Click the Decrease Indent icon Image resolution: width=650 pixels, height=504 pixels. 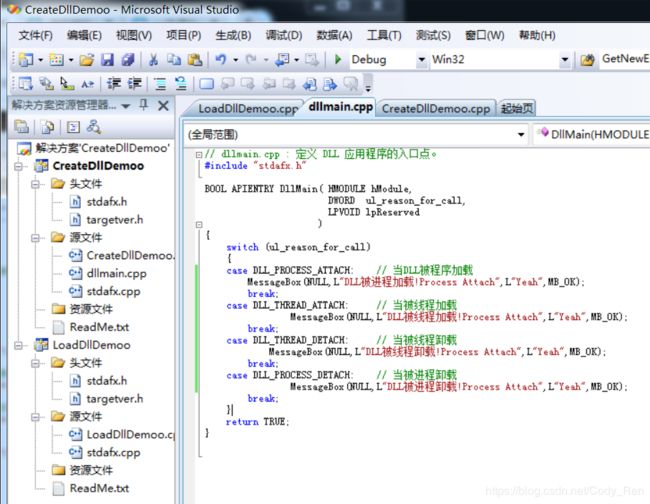point(114,84)
